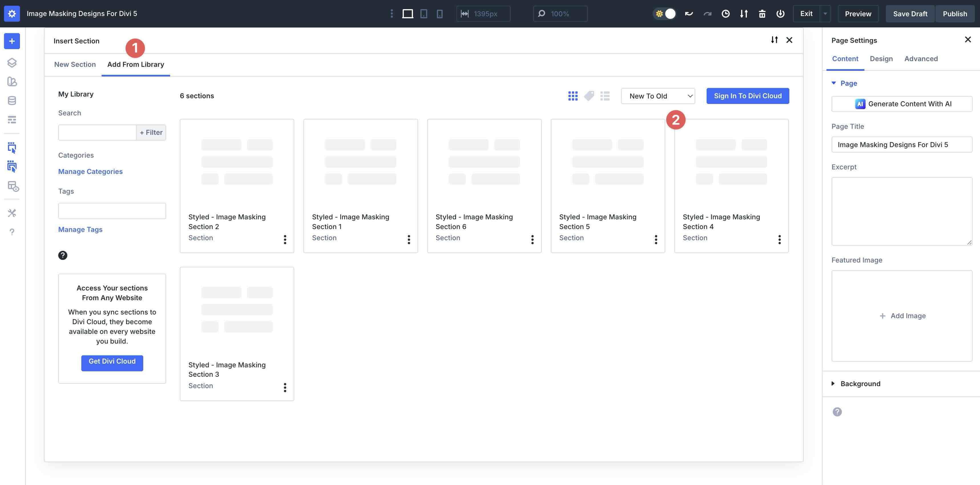Open the options menu on Section 3 card
Screen dimensions: 980x485
(285, 388)
